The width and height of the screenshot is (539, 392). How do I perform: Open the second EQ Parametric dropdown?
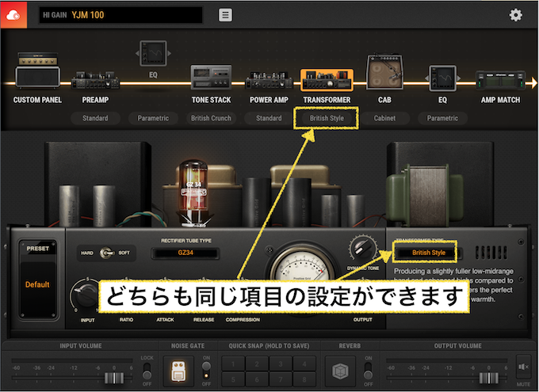pos(442,118)
